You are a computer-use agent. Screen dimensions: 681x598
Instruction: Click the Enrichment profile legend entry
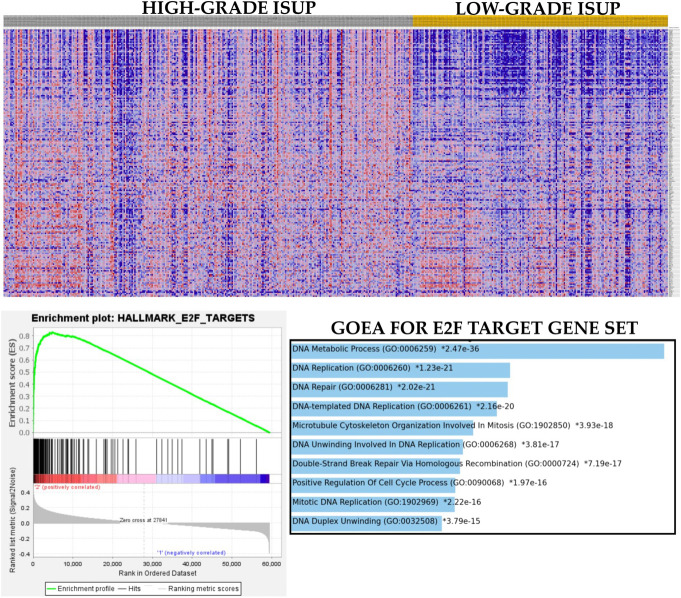(x=79, y=586)
